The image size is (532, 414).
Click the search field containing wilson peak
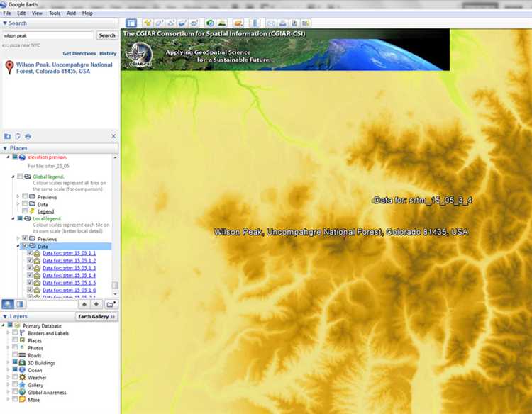tap(48, 35)
